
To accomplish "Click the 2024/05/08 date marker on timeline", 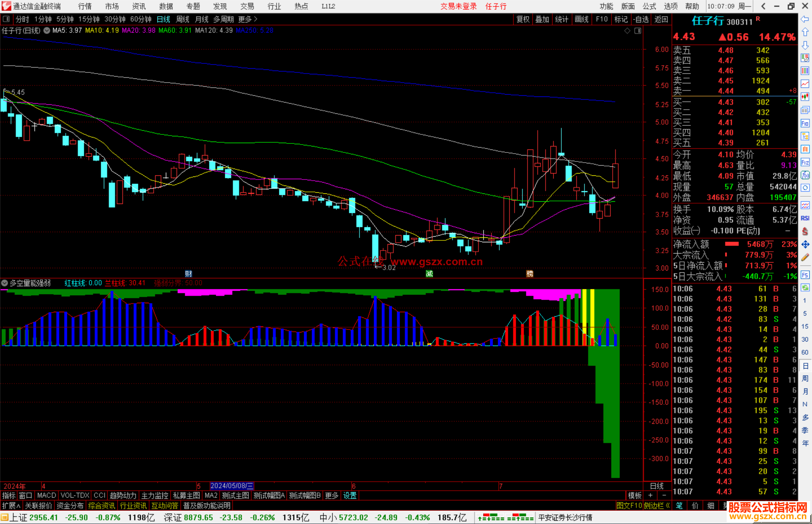I will [x=232, y=486].
